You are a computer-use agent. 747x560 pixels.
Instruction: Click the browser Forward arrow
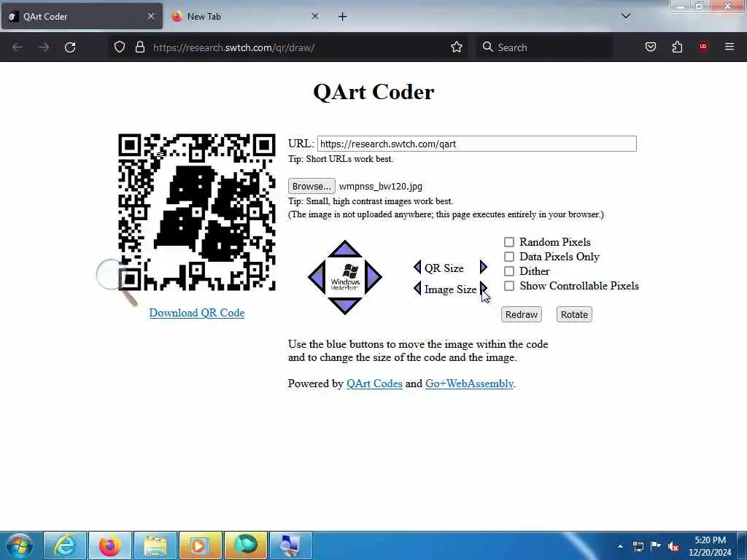click(x=44, y=47)
